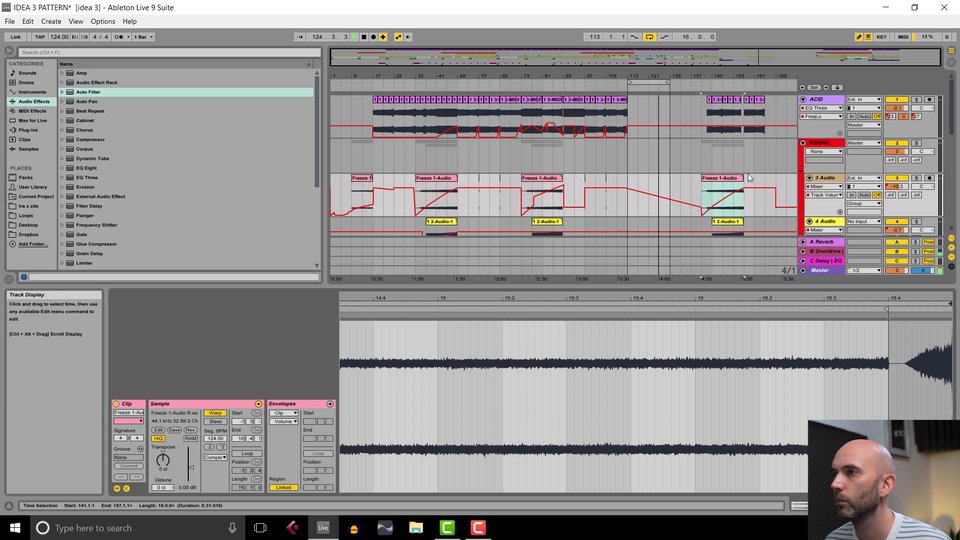This screenshot has height=540, width=960.
Task: Click the transport Stop button
Action: (x=364, y=37)
